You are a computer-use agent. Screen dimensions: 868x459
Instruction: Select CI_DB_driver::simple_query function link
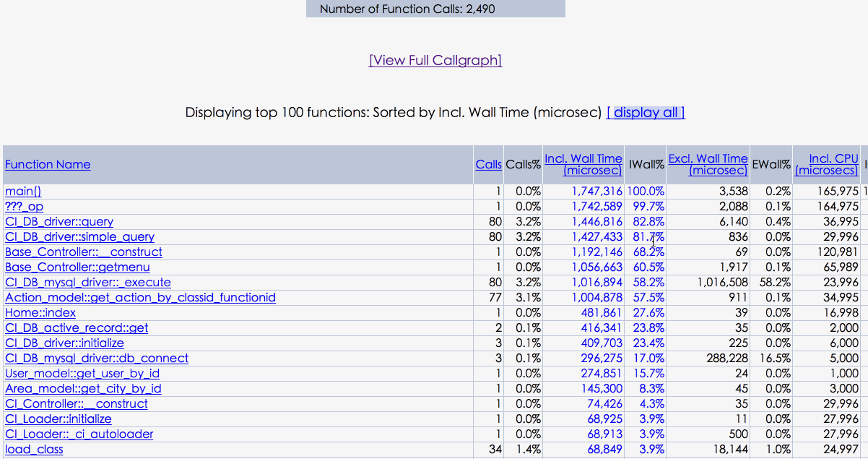[x=79, y=237]
